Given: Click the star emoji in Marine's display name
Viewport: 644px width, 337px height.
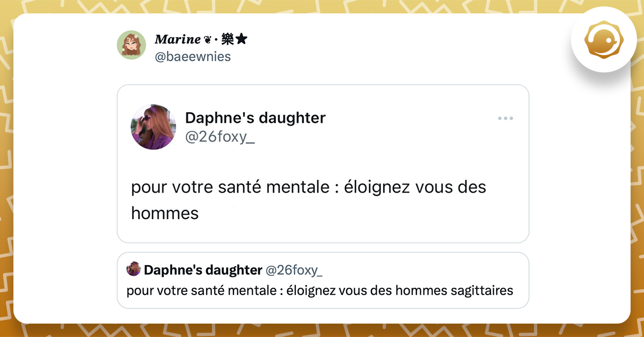Looking at the screenshot, I should (x=240, y=38).
